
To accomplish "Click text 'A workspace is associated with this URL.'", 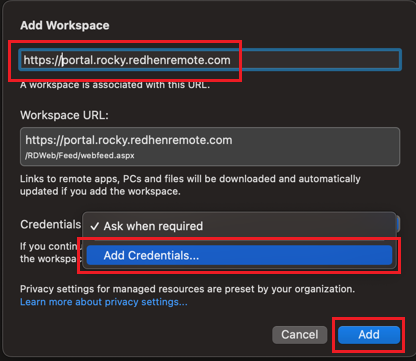I will [115, 85].
